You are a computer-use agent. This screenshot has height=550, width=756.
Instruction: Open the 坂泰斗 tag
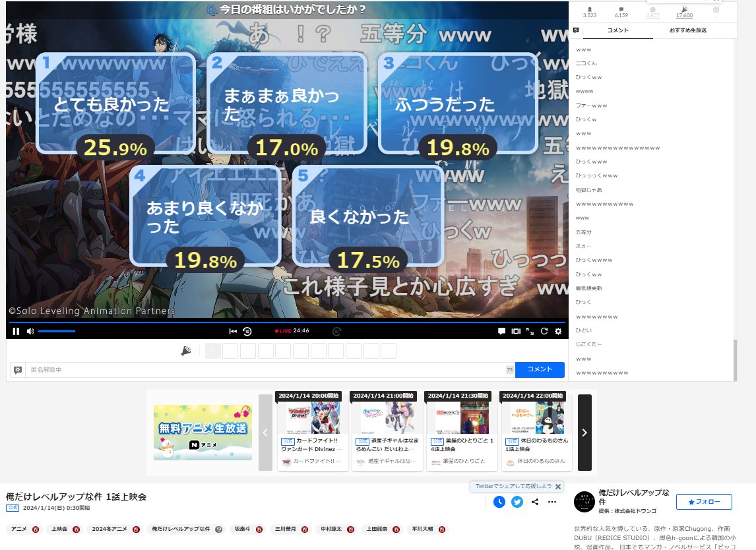[x=242, y=530]
